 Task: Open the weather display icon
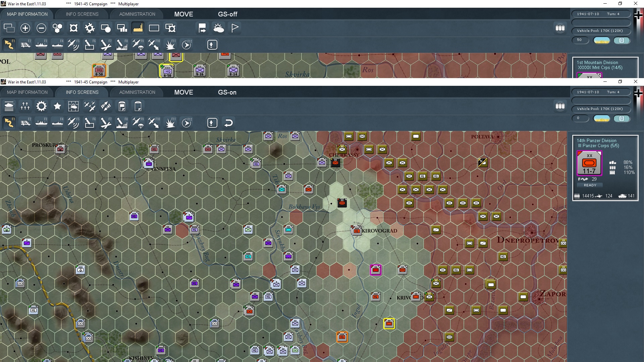pyautogui.click(x=219, y=28)
